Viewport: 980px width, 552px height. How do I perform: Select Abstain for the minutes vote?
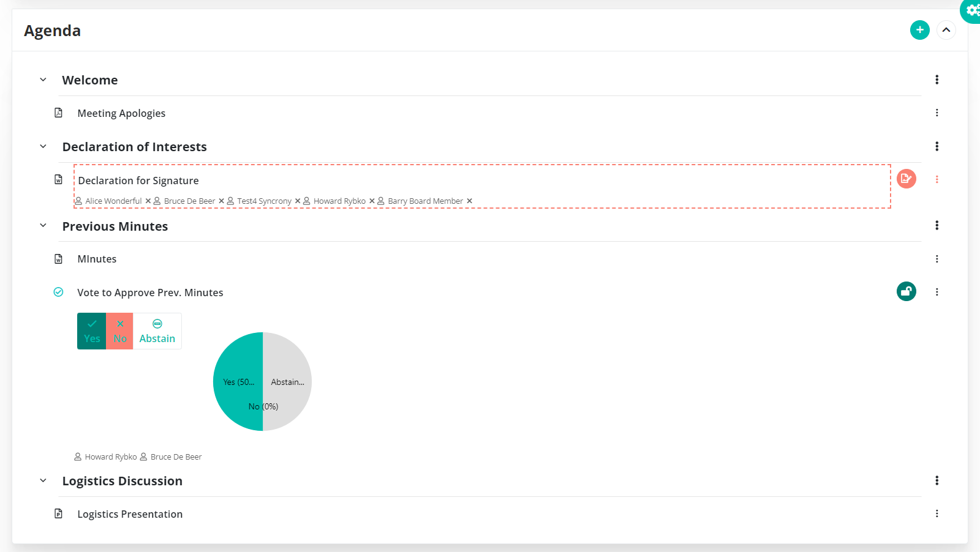point(157,331)
